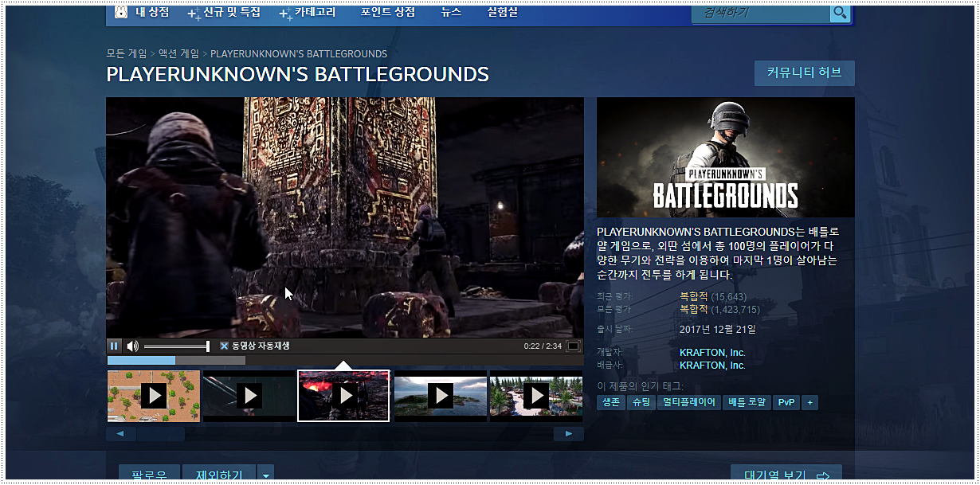This screenshot has height=485, width=980.
Task: Select the 생존 tag
Action: tap(611, 403)
